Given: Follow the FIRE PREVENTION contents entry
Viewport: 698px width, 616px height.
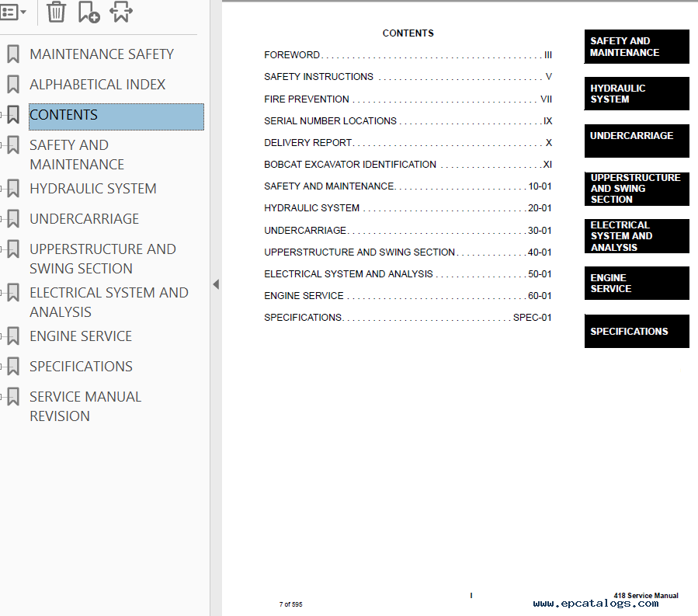Looking at the screenshot, I should click(307, 99).
